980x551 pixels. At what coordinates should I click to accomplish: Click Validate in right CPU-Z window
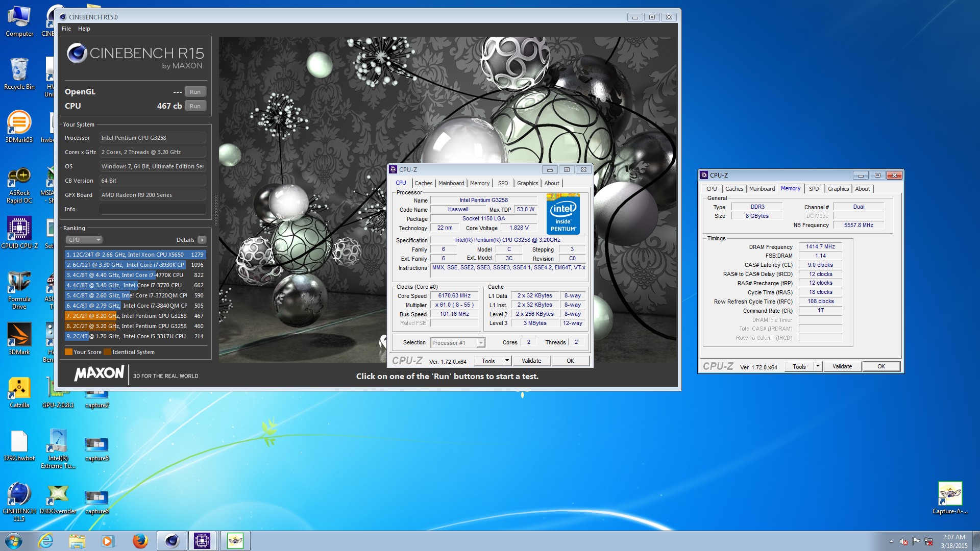842,366
